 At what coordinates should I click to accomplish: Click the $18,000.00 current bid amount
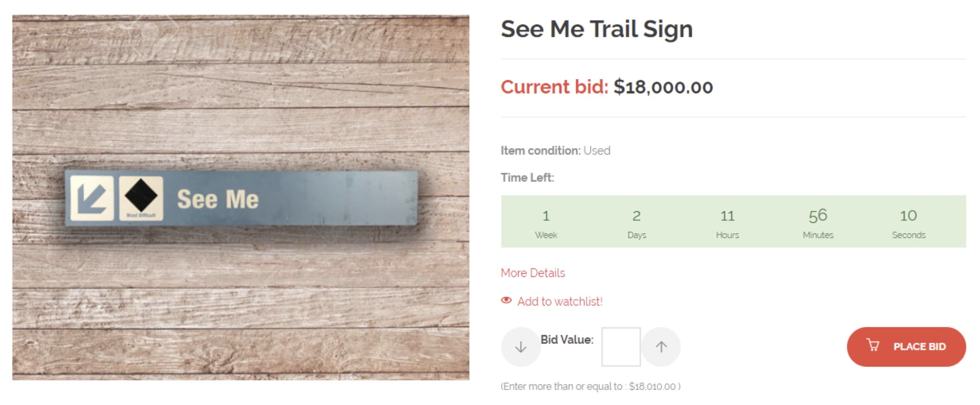coord(663,87)
